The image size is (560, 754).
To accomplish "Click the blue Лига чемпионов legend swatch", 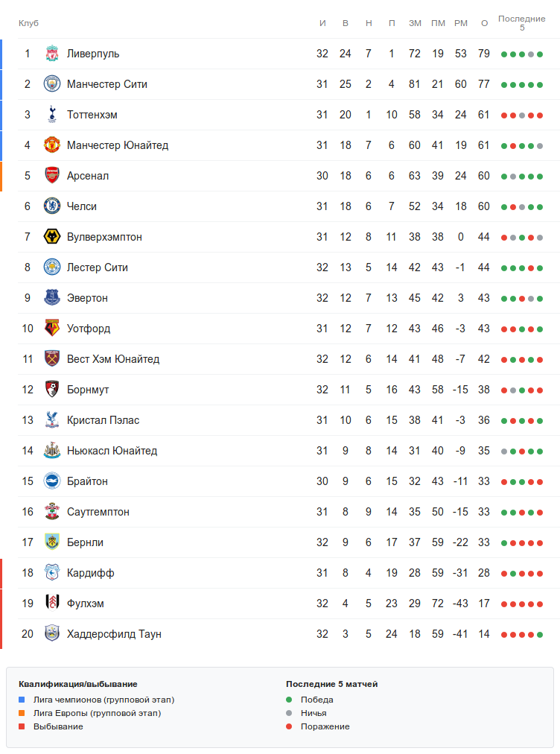I will (22, 700).
